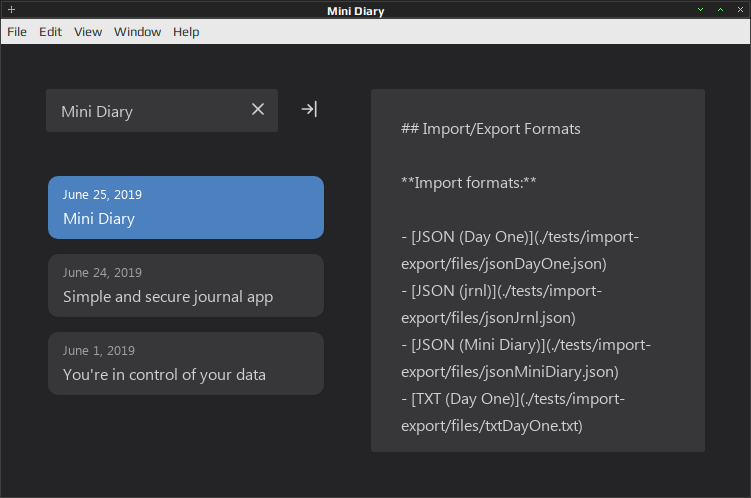Clear the search field with the X icon

pyautogui.click(x=258, y=109)
